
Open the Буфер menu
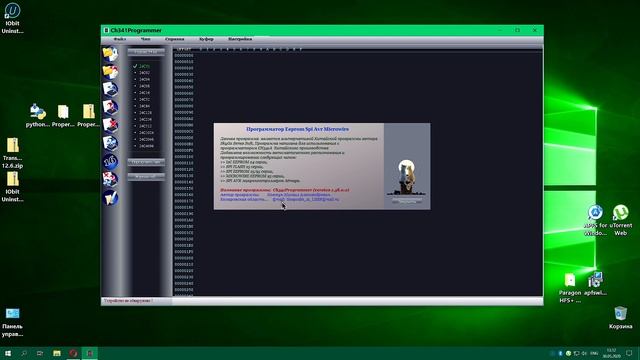(206, 39)
